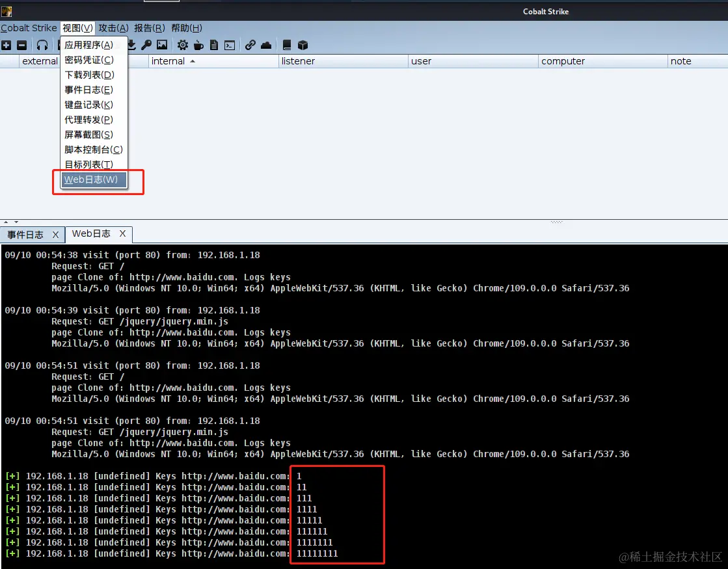Open the 帮助(H) menu
This screenshot has width=728, height=569.
(x=187, y=28)
